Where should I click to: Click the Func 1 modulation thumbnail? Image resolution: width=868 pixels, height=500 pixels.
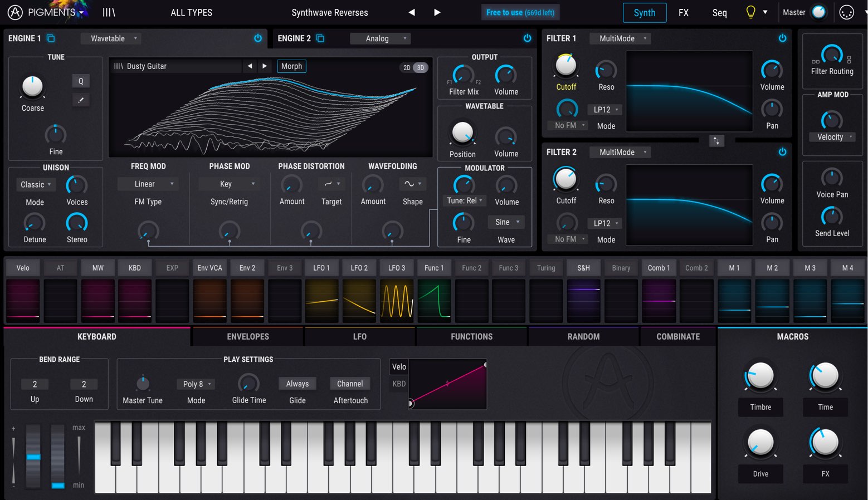click(x=434, y=301)
